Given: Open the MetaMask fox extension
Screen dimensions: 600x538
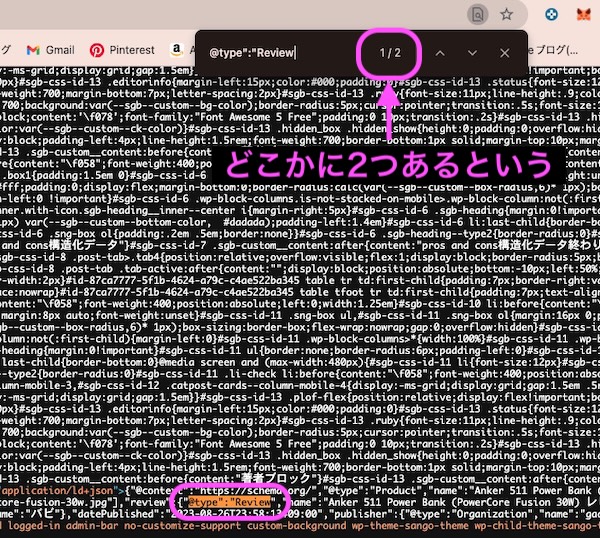Looking at the screenshot, I should pyautogui.click(x=584, y=15).
